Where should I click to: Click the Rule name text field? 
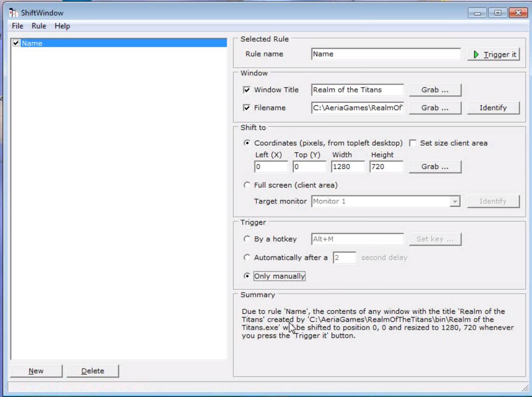pos(386,54)
